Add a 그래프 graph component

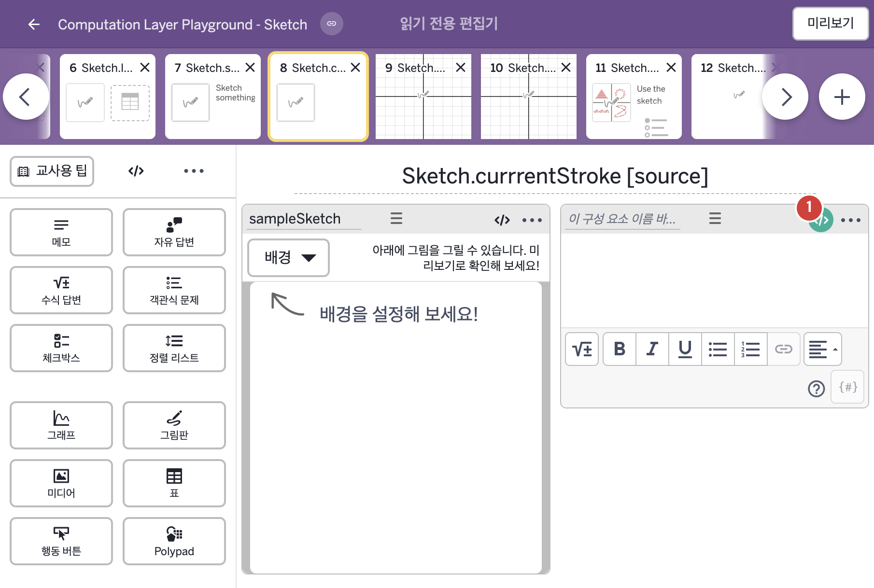coord(61,425)
